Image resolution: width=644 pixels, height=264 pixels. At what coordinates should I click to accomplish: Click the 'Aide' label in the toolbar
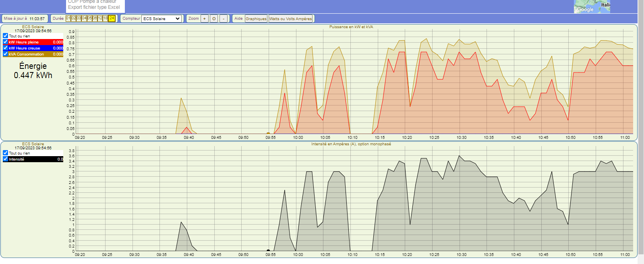(x=238, y=19)
